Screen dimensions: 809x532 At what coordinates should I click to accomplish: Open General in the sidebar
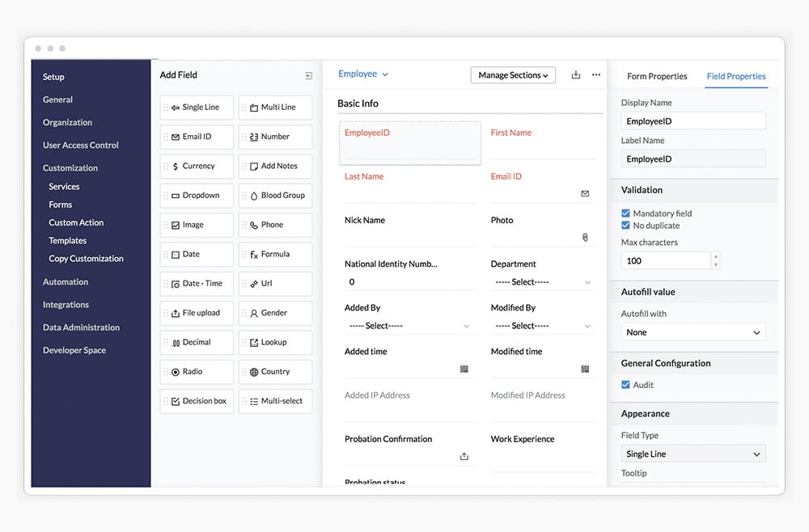[x=57, y=99]
